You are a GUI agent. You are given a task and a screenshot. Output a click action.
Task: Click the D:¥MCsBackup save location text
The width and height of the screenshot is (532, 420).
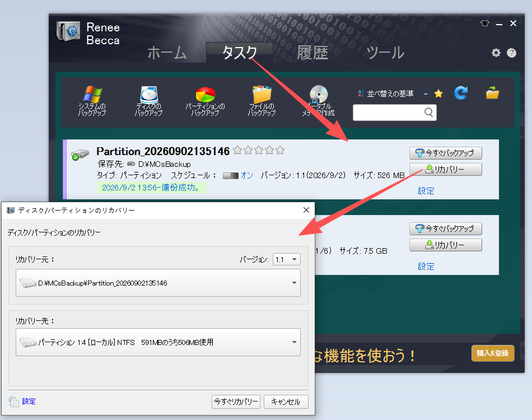tap(165, 164)
